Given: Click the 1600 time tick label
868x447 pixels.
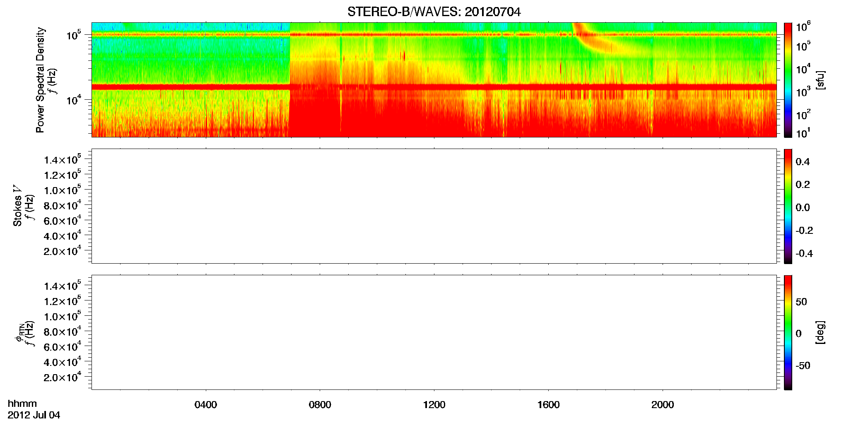Looking at the screenshot, I should click(548, 405).
